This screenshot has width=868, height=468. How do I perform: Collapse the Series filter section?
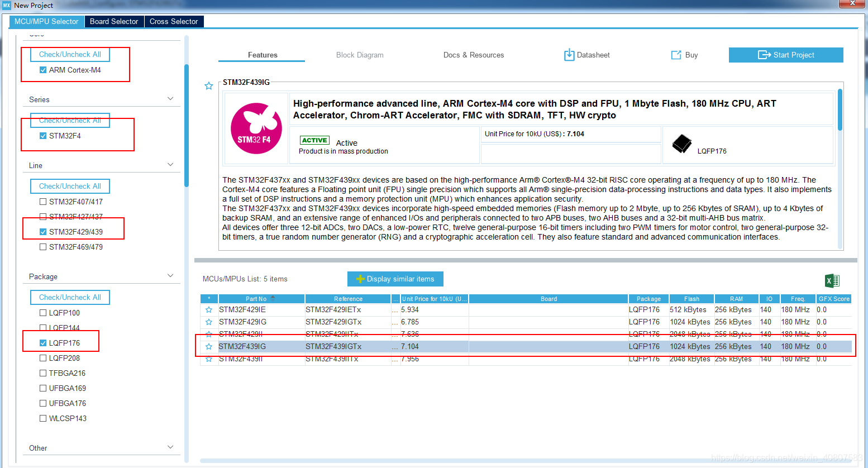point(170,99)
